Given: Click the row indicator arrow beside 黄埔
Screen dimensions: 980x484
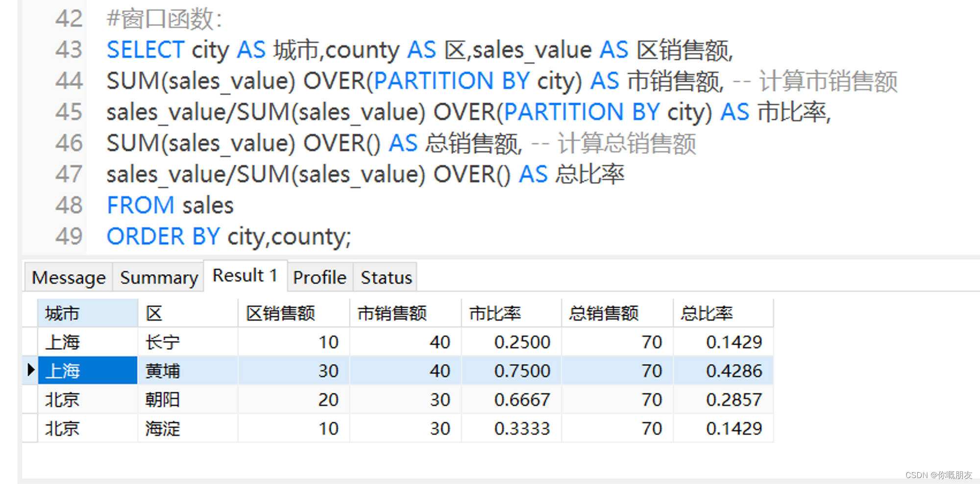Looking at the screenshot, I should (31, 371).
